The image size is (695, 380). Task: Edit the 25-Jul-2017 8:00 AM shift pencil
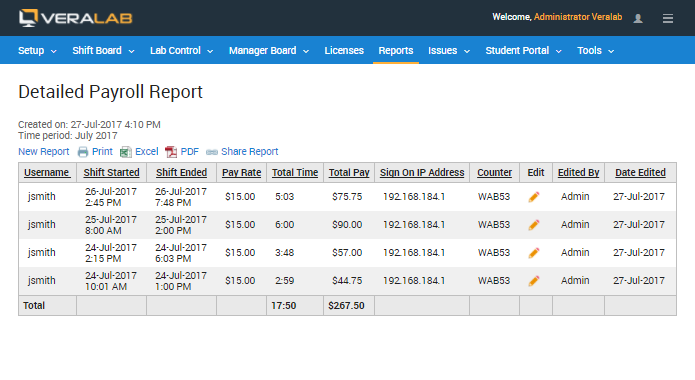tap(534, 225)
